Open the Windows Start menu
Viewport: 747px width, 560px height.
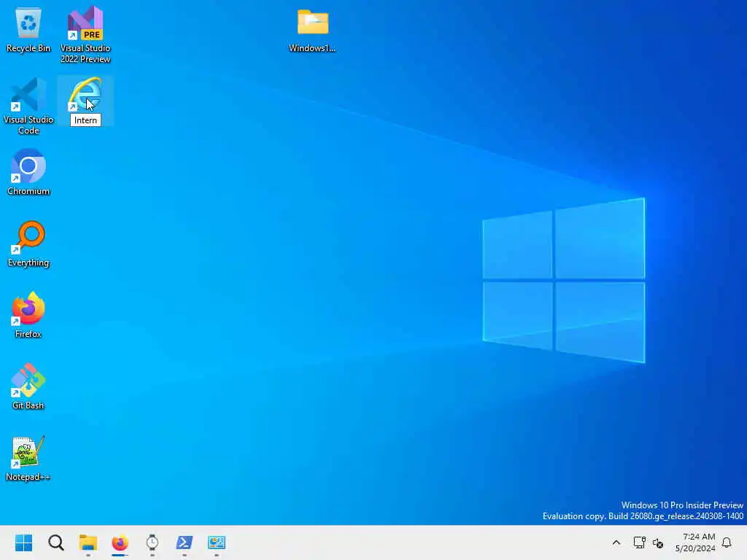(24, 542)
